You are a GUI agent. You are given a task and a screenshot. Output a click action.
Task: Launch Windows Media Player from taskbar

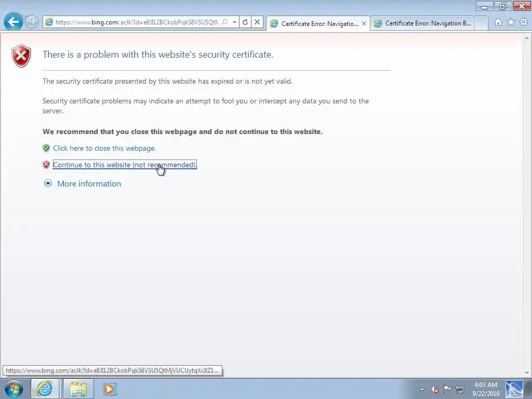point(109,389)
